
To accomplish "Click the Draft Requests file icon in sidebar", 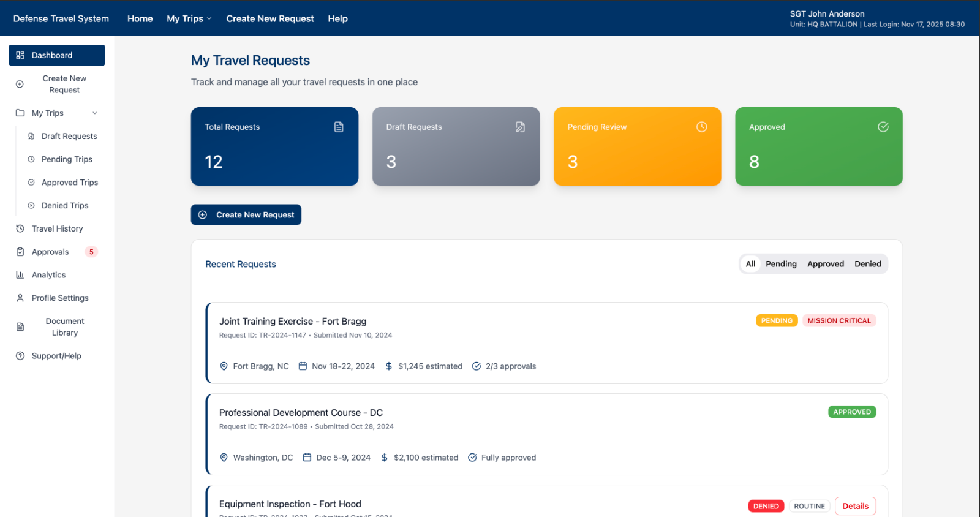I will [31, 136].
